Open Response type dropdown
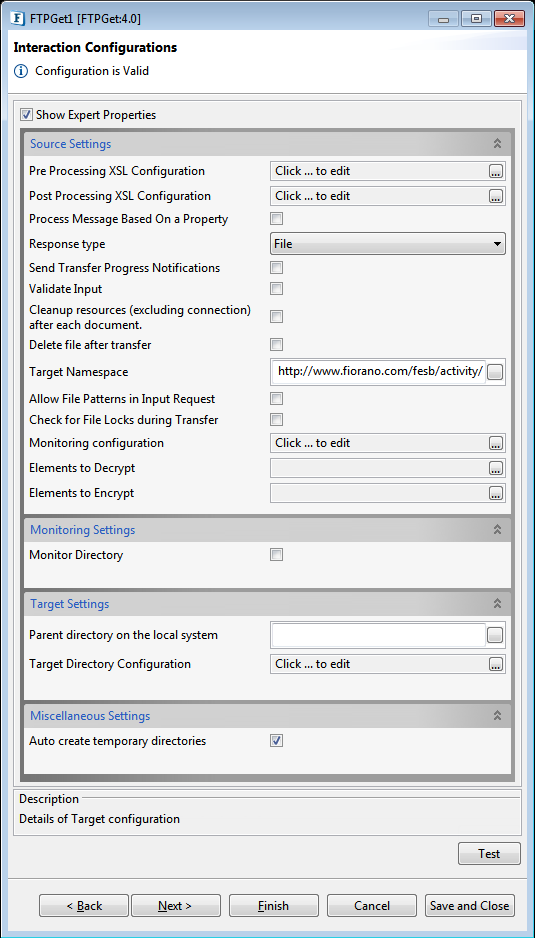 point(388,244)
